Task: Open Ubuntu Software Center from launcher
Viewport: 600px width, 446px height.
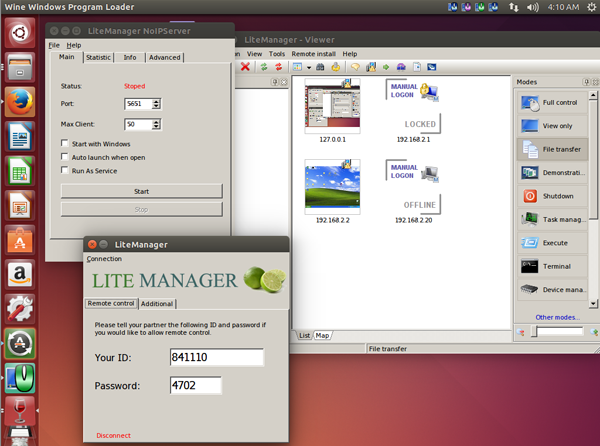Action: 20,240
